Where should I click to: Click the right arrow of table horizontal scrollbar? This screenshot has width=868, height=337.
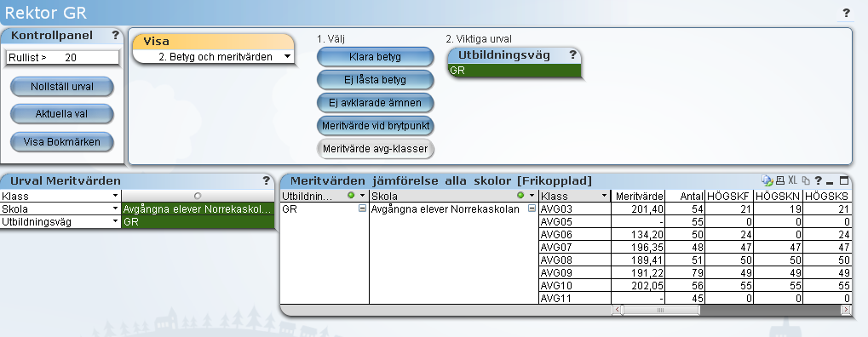coord(846,310)
